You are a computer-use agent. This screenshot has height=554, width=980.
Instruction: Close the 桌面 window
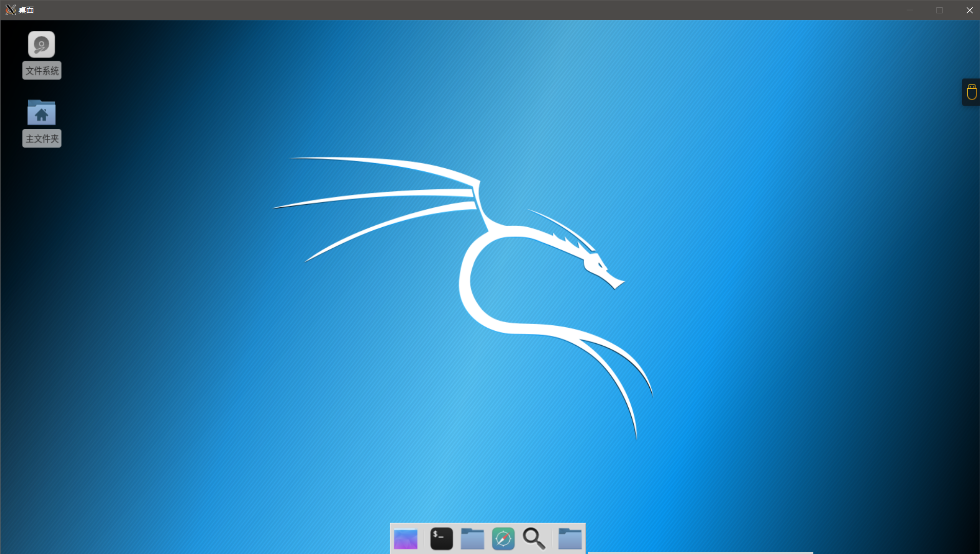(969, 10)
